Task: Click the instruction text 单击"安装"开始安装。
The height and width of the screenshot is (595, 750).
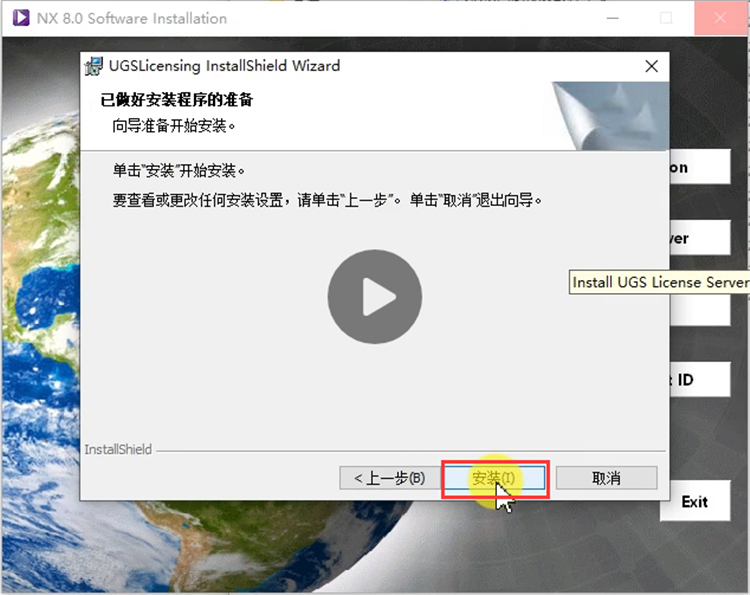Action: [179, 170]
